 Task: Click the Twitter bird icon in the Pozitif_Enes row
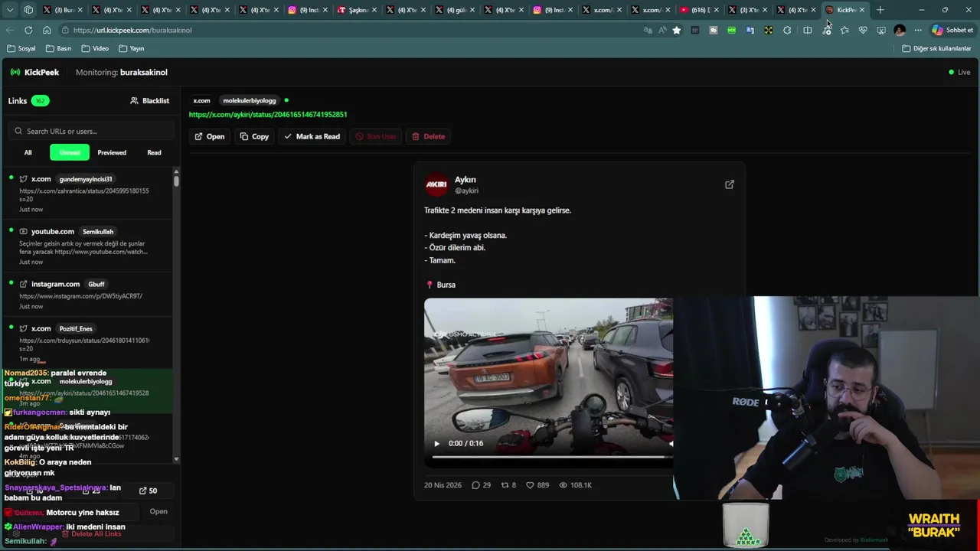(x=23, y=328)
